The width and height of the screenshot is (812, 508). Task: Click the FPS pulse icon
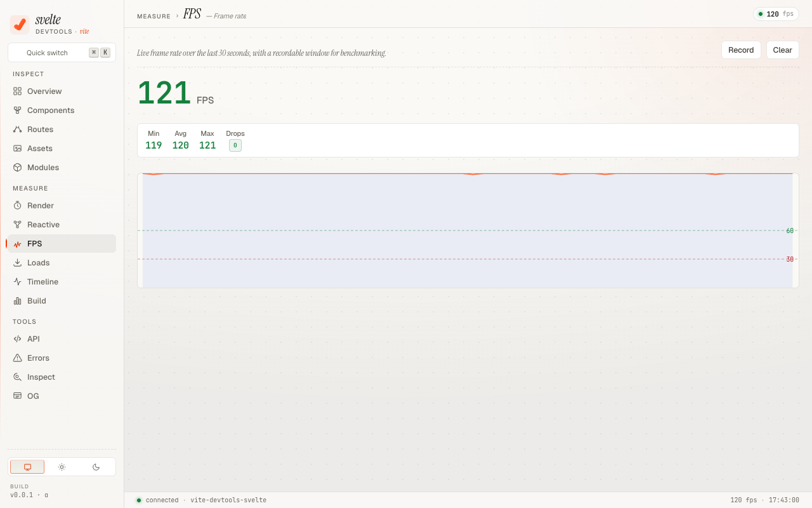click(18, 244)
